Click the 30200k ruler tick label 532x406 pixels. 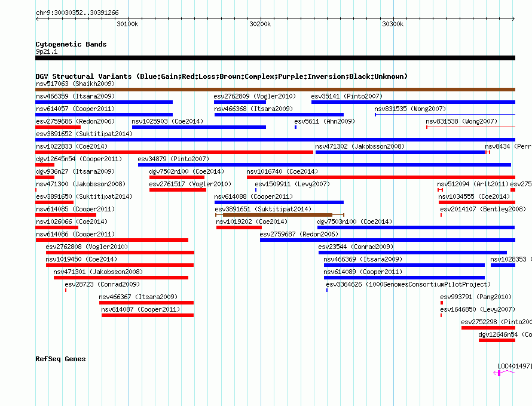pos(260,24)
